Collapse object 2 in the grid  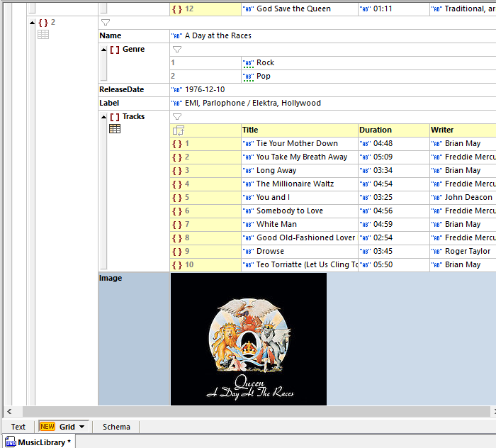[x=32, y=23]
